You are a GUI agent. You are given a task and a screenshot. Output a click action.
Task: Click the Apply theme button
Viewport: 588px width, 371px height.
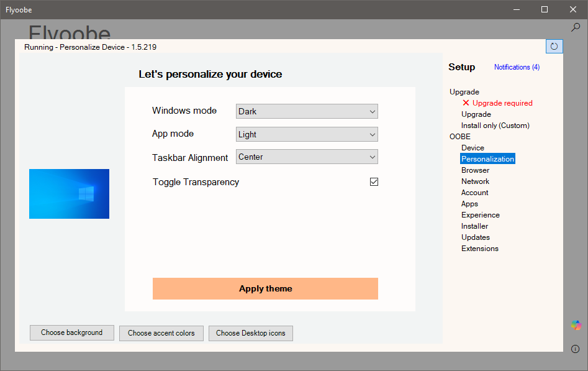[x=265, y=288]
